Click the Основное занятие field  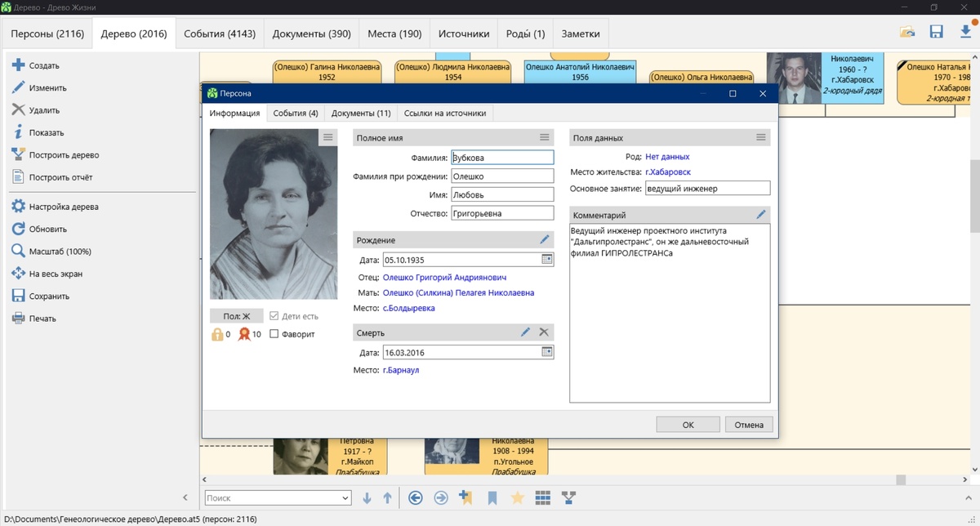[x=707, y=189]
